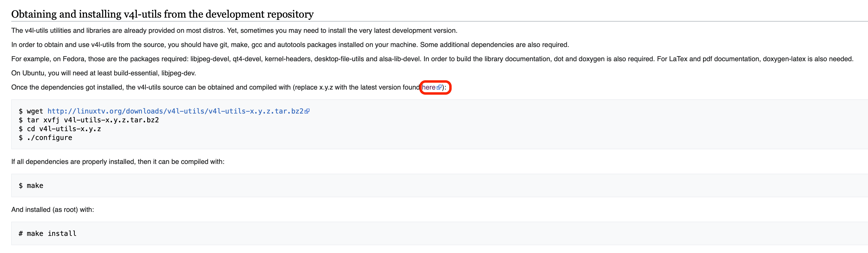Viewport: 868px width, 253px height.
Task: Click the sentence 'On Ubuntu, you will need at least build-essential'
Action: click(103, 73)
